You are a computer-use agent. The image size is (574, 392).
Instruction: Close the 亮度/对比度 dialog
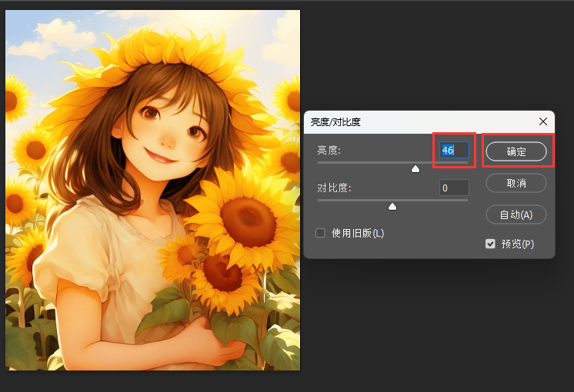point(543,121)
